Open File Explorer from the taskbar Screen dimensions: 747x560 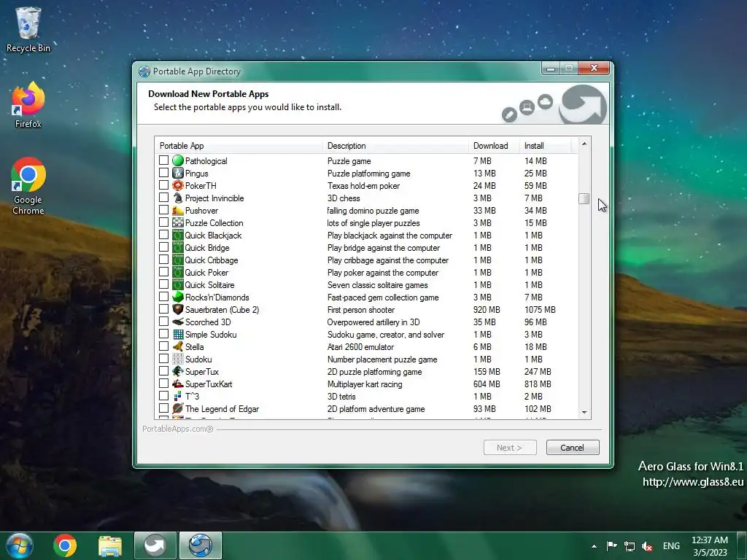coord(110,545)
